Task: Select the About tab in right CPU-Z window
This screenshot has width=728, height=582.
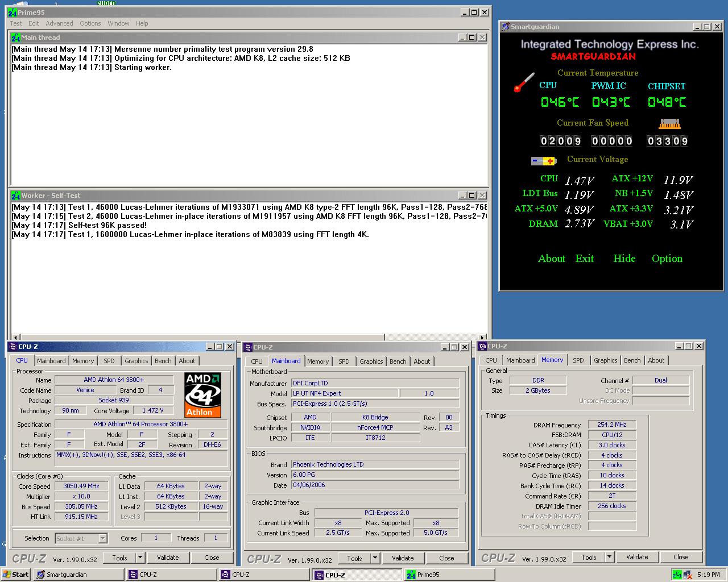Action: (656, 360)
